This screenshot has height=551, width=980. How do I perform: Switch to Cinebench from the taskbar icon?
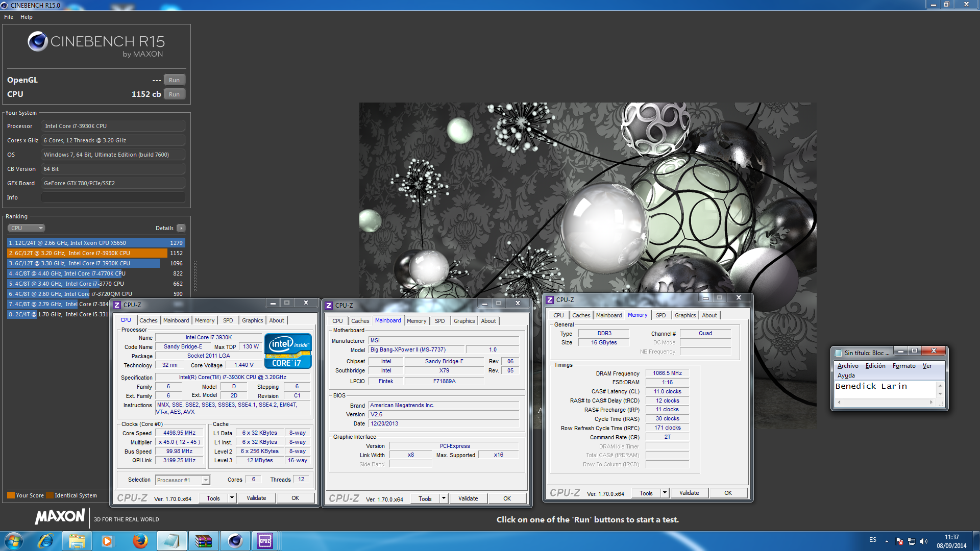coord(235,541)
